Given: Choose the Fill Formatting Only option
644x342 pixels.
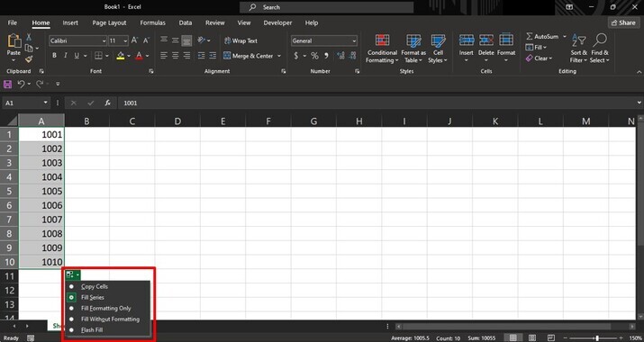Looking at the screenshot, I should 107,308.
